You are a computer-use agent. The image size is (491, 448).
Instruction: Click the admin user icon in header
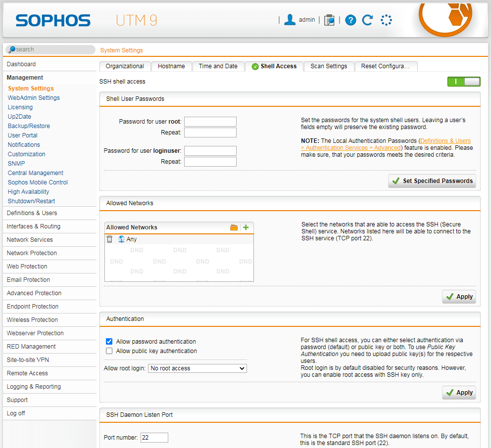(290, 20)
